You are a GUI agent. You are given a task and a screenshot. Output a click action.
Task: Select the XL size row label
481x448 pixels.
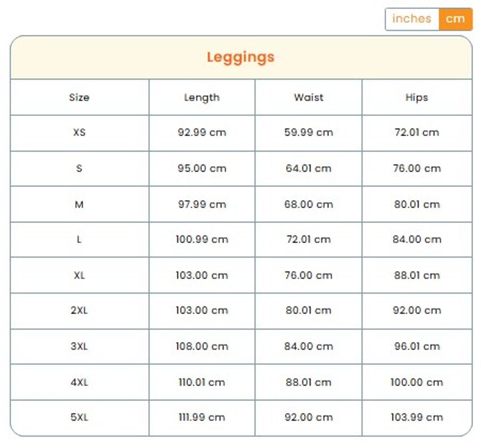(x=79, y=275)
